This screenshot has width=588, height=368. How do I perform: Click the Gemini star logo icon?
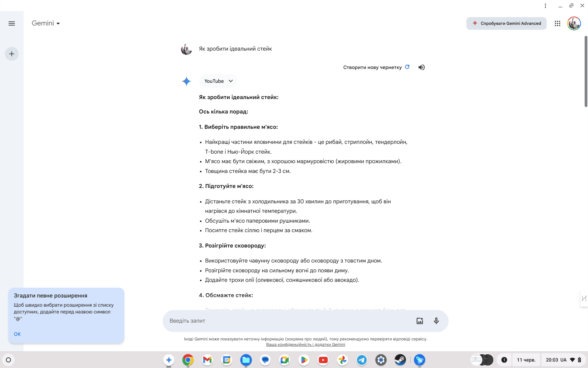click(x=186, y=81)
